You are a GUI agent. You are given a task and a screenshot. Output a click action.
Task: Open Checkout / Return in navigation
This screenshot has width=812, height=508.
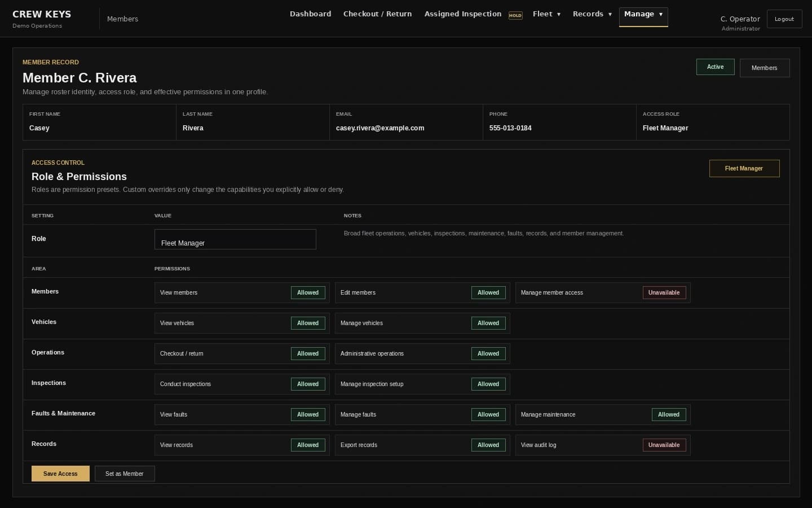377,14
